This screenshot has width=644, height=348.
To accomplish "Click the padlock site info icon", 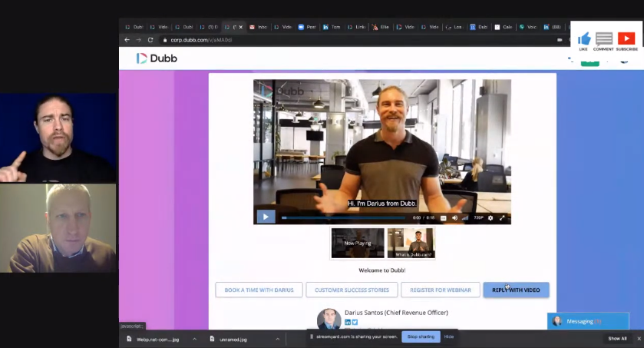I will coord(165,40).
